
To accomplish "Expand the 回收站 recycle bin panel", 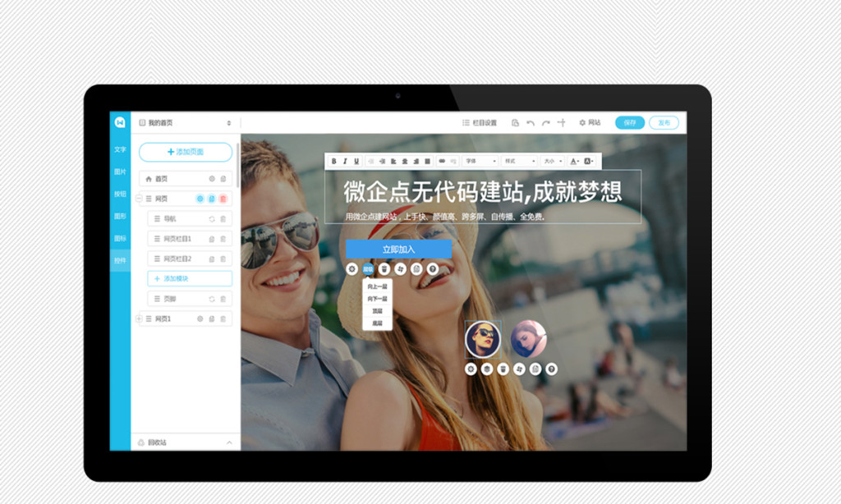I will 186,442.
